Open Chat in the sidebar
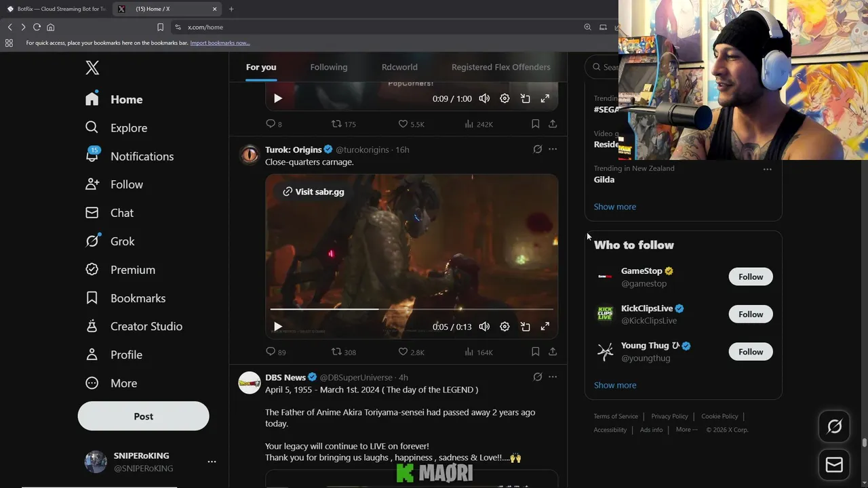This screenshot has width=868, height=488. point(109,213)
